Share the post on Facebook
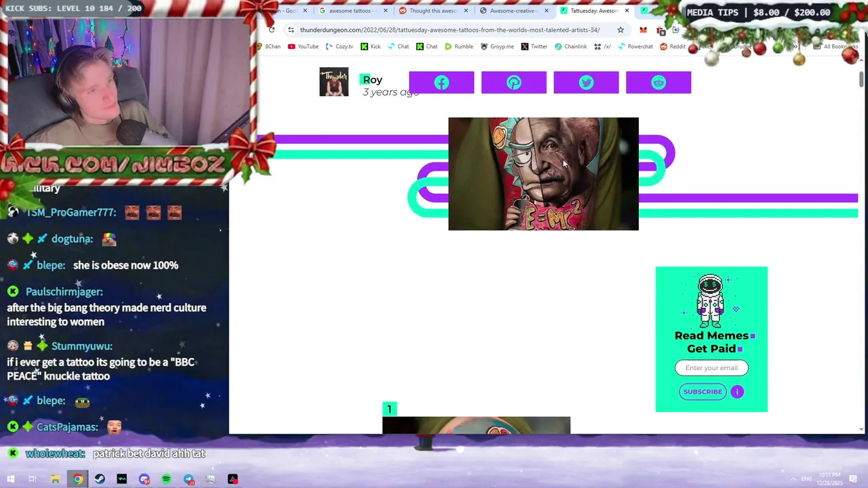This screenshot has height=488, width=868. coord(441,83)
